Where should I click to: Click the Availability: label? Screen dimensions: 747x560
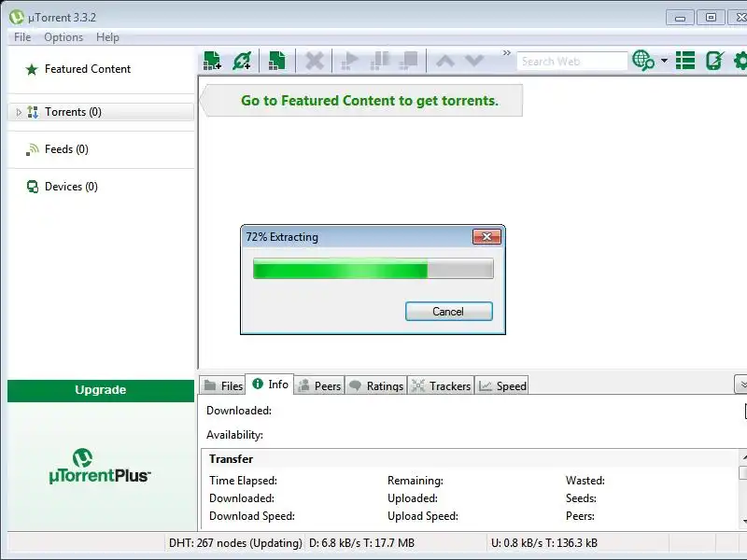(x=234, y=435)
